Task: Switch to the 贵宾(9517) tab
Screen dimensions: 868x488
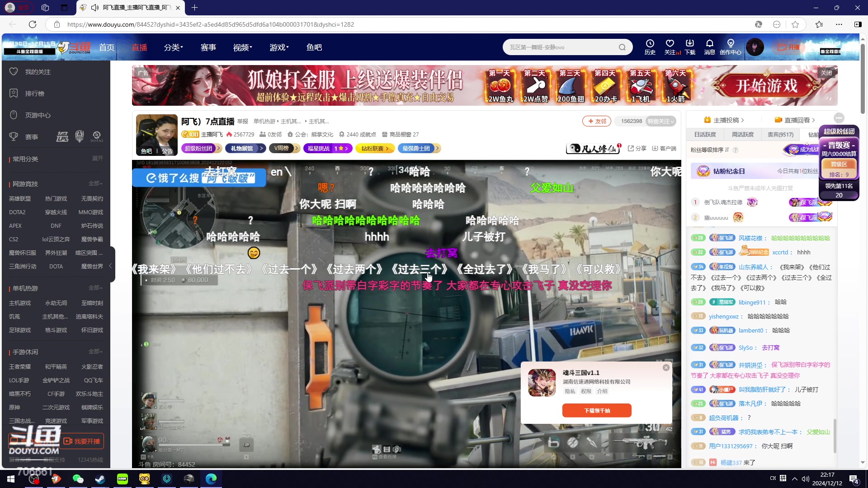Action: tap(781, 134)
